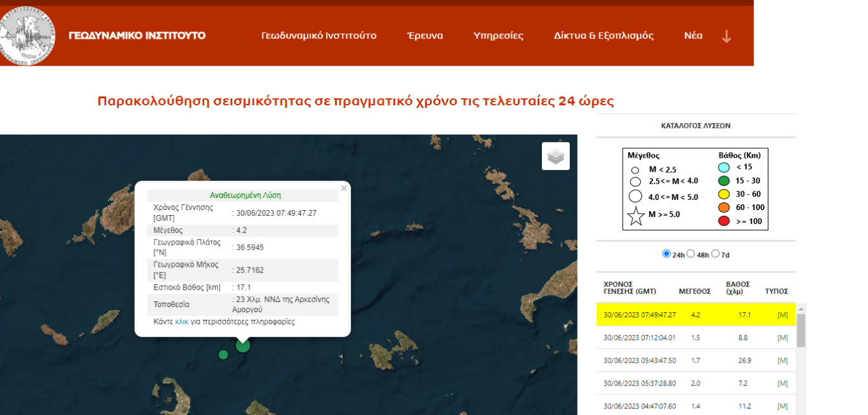Screen dimensions: 868x415
Task: Open the Υπηρεσίες menu
Action: tap(498, 36)
